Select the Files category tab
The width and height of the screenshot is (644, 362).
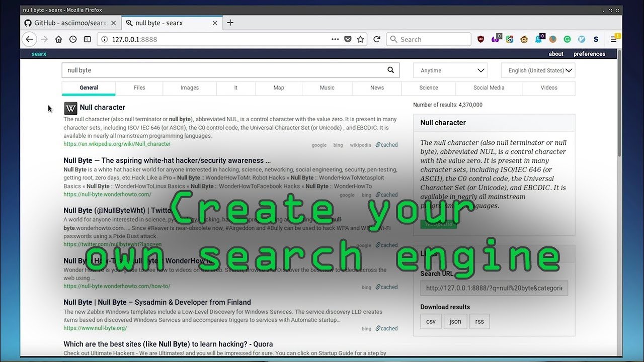pos(139,88)
